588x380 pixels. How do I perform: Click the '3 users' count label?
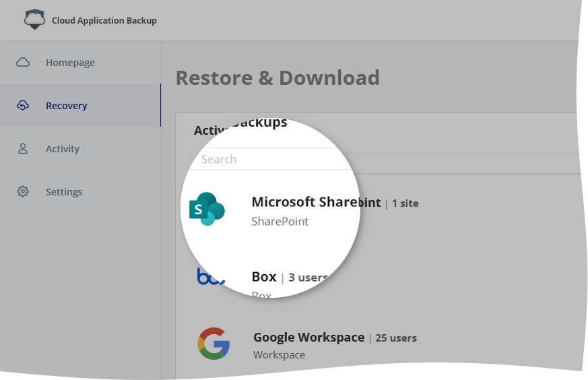point(308,278)
